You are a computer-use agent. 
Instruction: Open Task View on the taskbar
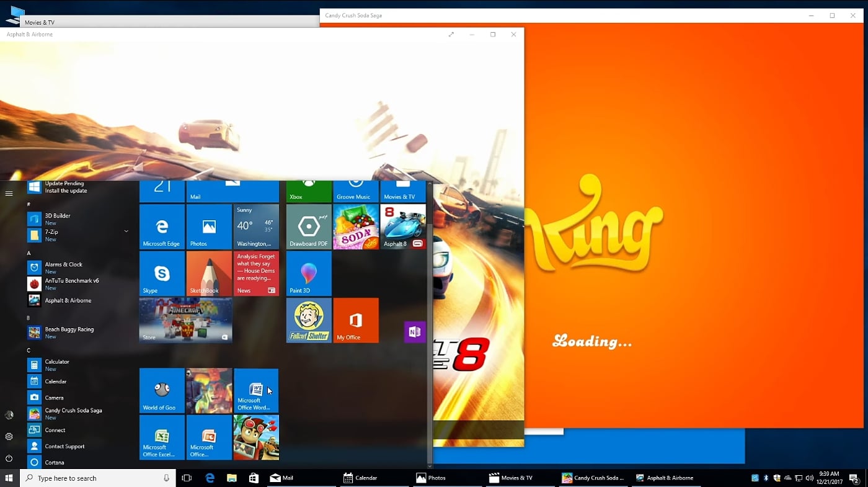pos(187,478)
